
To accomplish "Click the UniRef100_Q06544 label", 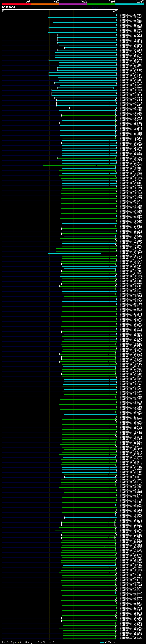I will [x=131, y=625].
